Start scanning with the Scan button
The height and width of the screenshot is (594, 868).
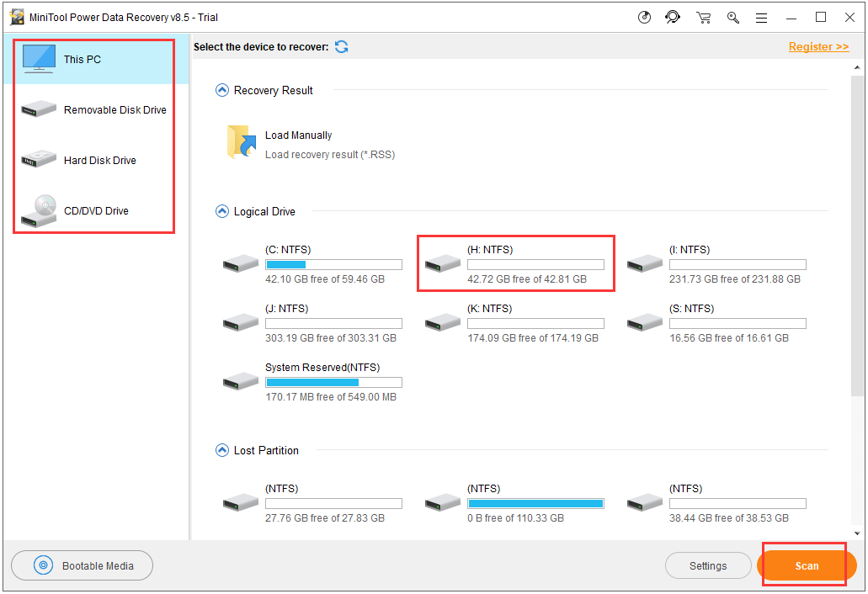(806, 565)
